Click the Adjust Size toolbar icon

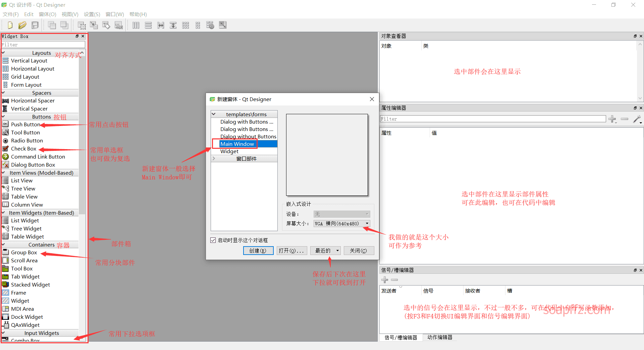(223, 25)
